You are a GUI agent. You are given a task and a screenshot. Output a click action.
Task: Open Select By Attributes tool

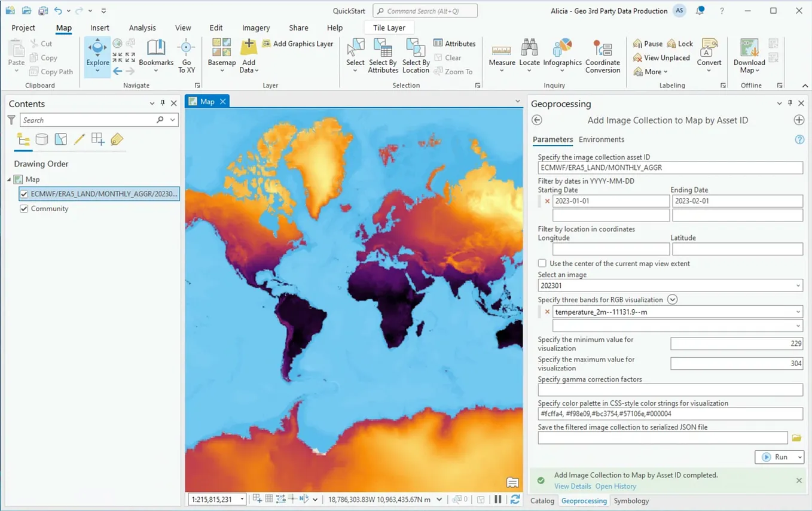tap(383, 57)
